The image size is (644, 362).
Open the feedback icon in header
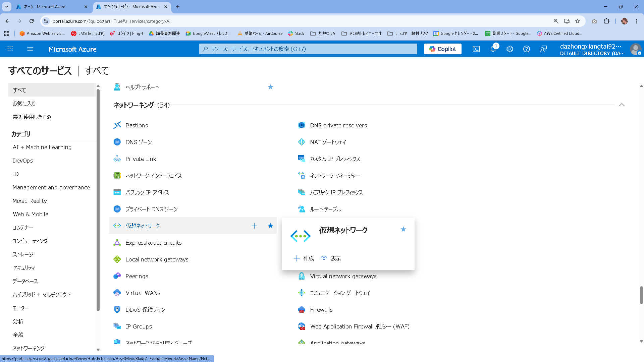tap(543, 49)
